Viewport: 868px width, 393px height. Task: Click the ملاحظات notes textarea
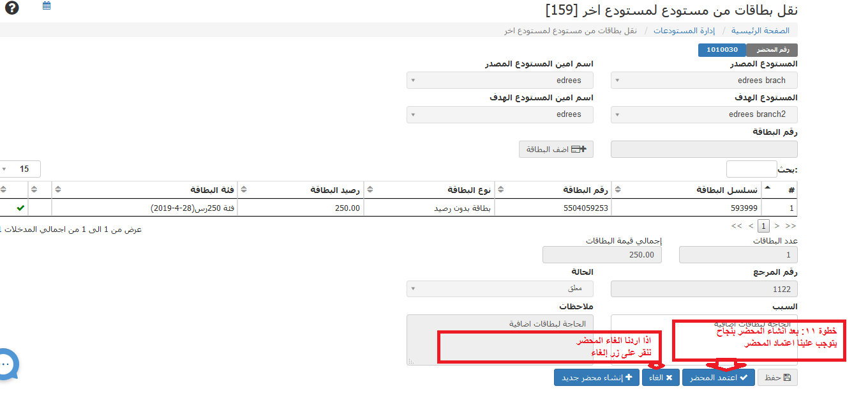click(x=500, y=339)
